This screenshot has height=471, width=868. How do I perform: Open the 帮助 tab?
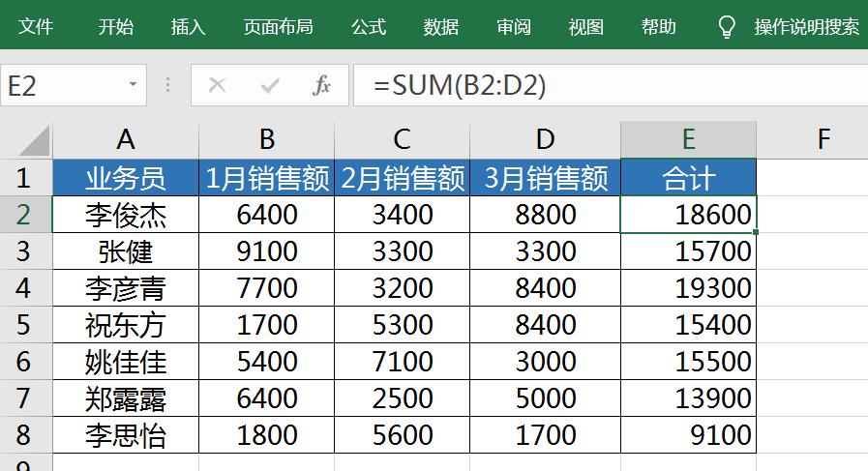(659, 26)
